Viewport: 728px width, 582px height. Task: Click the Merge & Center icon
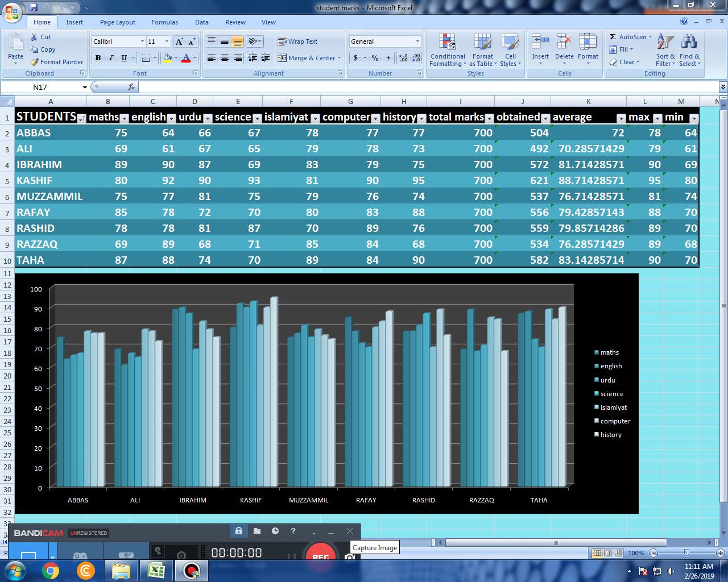pos(283,58)
